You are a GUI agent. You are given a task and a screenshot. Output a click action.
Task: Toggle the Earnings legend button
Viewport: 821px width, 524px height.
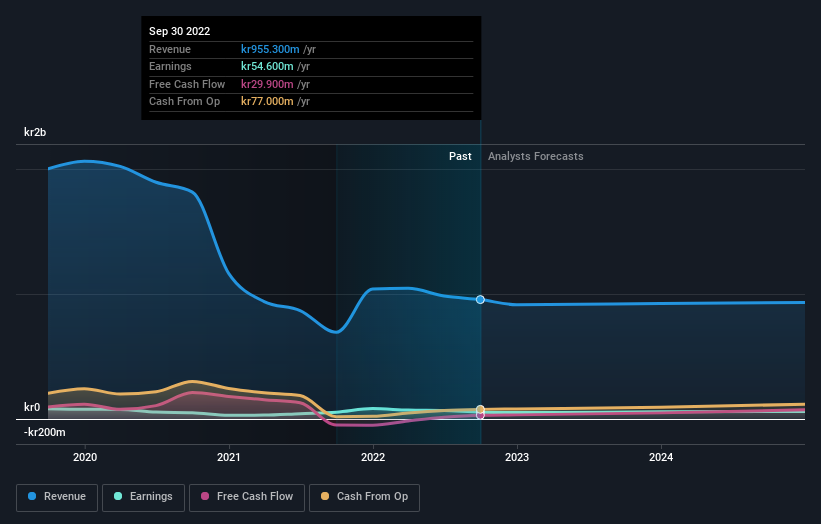pyautogui.click(x=143, y=497)
